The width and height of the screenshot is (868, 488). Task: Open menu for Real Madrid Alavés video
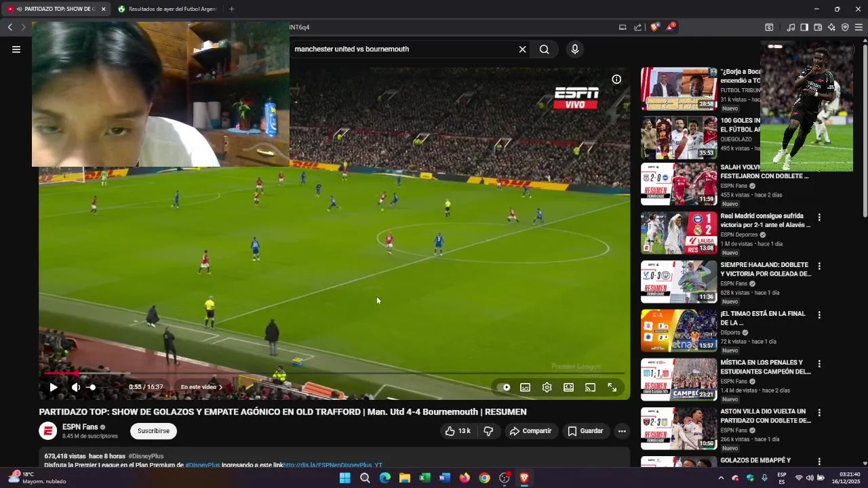[x=819, y=218]
